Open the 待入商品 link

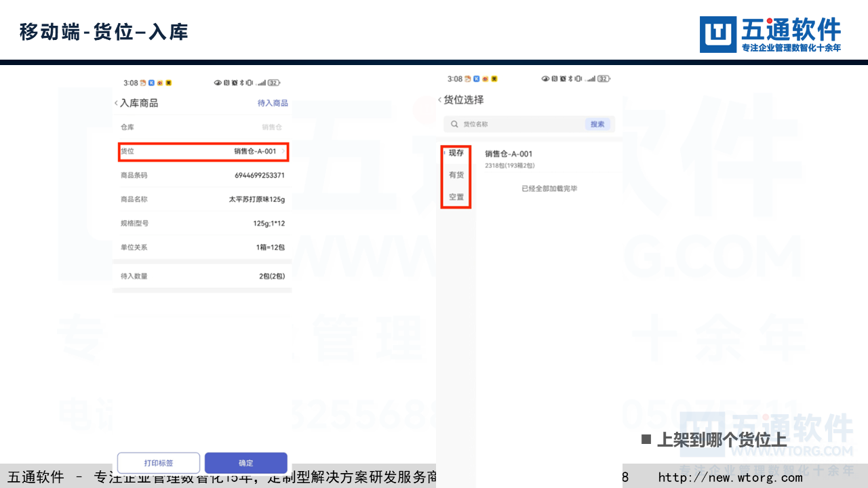pyautogui.click(x=273, y=103)
